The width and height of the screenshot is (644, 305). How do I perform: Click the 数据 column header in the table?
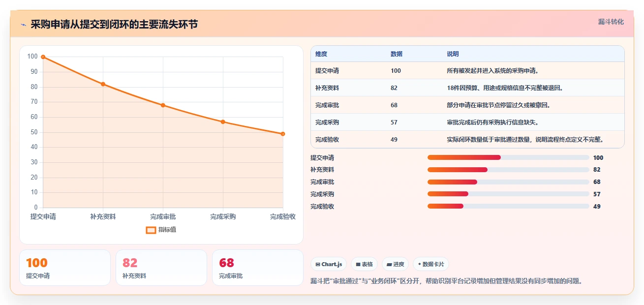pos(397,54)
